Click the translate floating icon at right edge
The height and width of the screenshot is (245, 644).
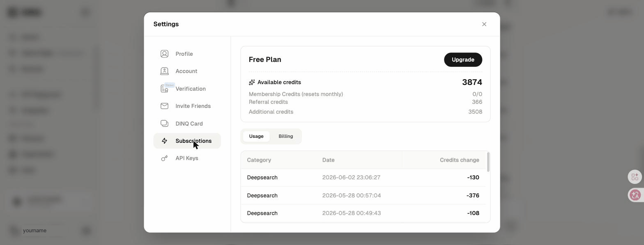click(635, 195)
